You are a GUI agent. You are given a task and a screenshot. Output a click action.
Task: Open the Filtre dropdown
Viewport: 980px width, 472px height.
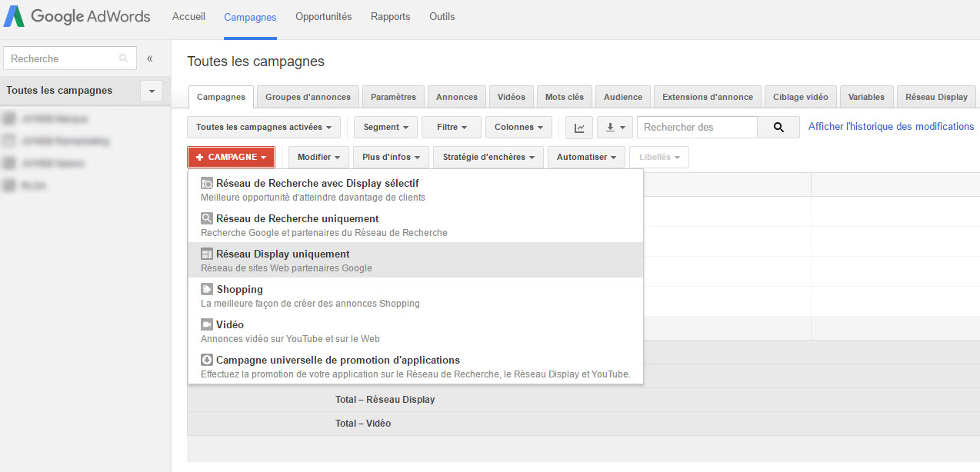pyautogui.click(x=452, y=127)
